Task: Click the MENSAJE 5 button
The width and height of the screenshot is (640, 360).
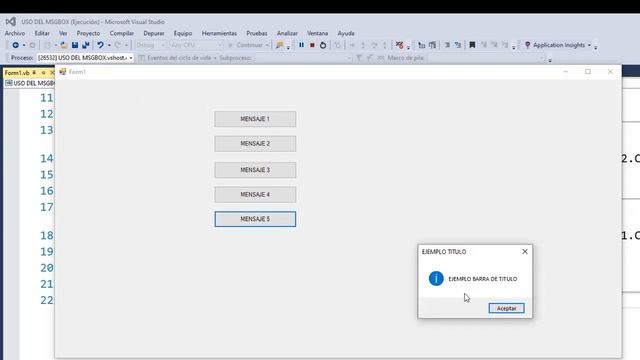Action: pyautogui.click(x=255, y=219)
